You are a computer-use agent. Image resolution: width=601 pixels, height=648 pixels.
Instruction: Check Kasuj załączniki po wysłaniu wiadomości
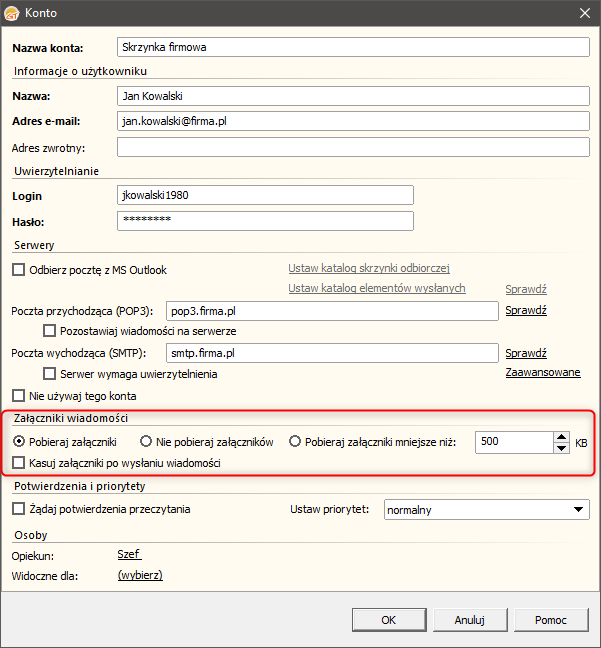click(x=18, y=462)
